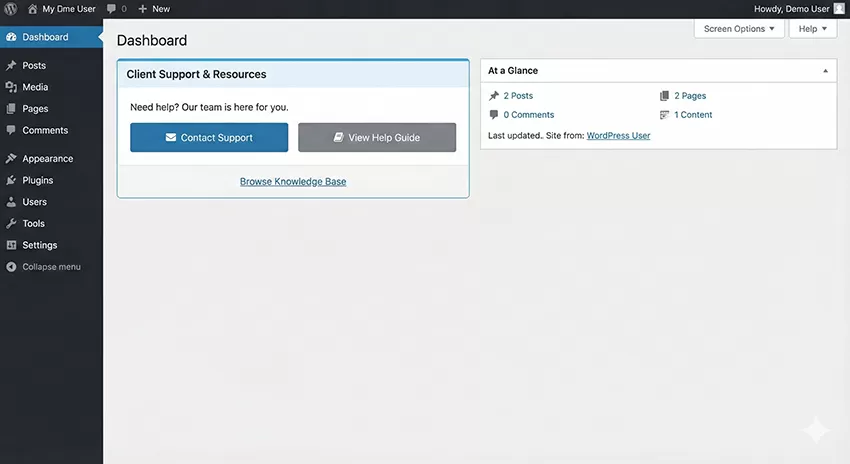Click New text in the admin bar

[x=160, y=9]
